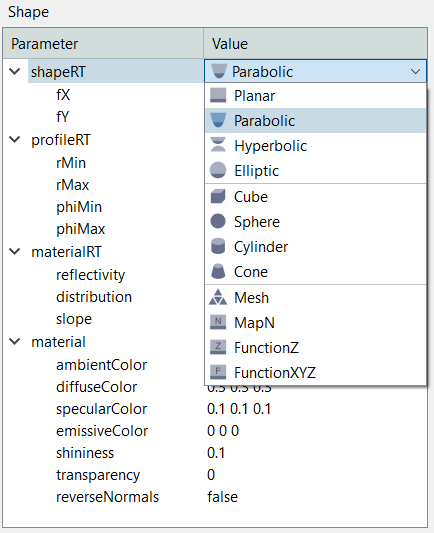This screenshot has height=533, width=434.
Task: Collapse the materialRT tree node
Action: [15, 252]
